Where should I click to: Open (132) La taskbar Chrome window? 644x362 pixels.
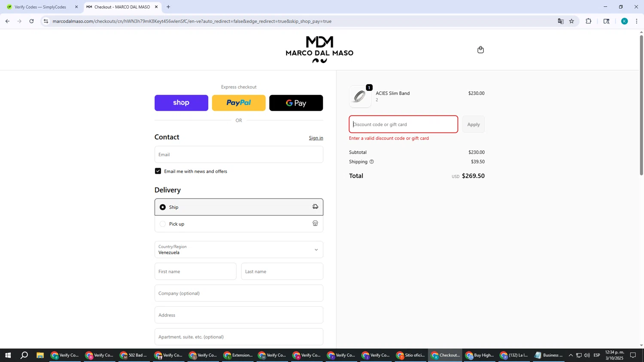coord(514,355)
